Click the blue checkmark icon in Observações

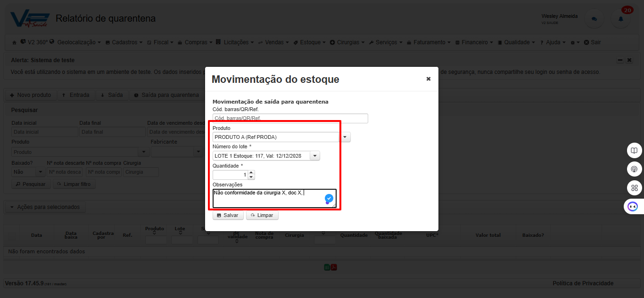click(x=329, y=198)
